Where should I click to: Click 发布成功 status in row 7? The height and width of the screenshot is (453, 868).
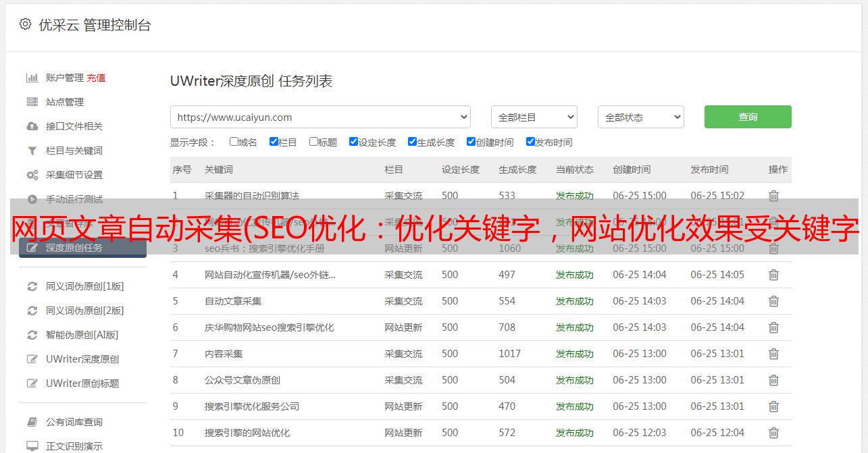point(575,354)
